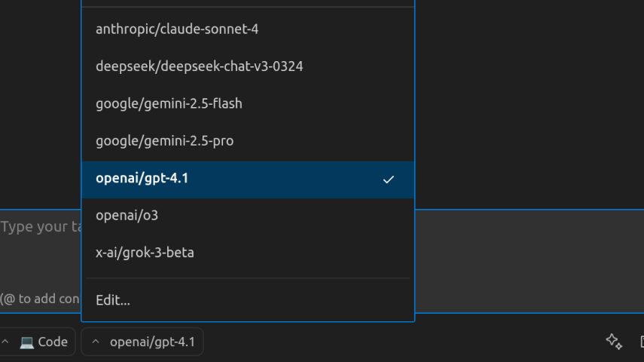Collapse the openai/gpt-4.1 model selector button

pyautogui.click(x=142, y=342)
